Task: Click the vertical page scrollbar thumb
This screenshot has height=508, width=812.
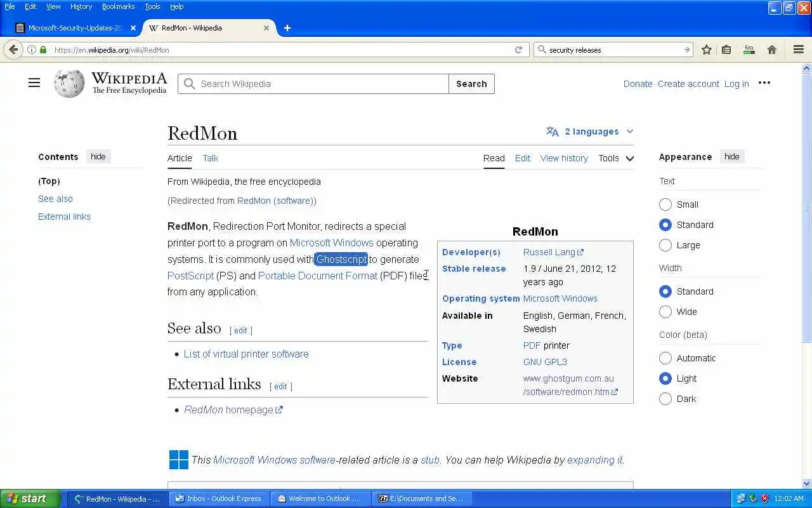Action: (807, 210)
